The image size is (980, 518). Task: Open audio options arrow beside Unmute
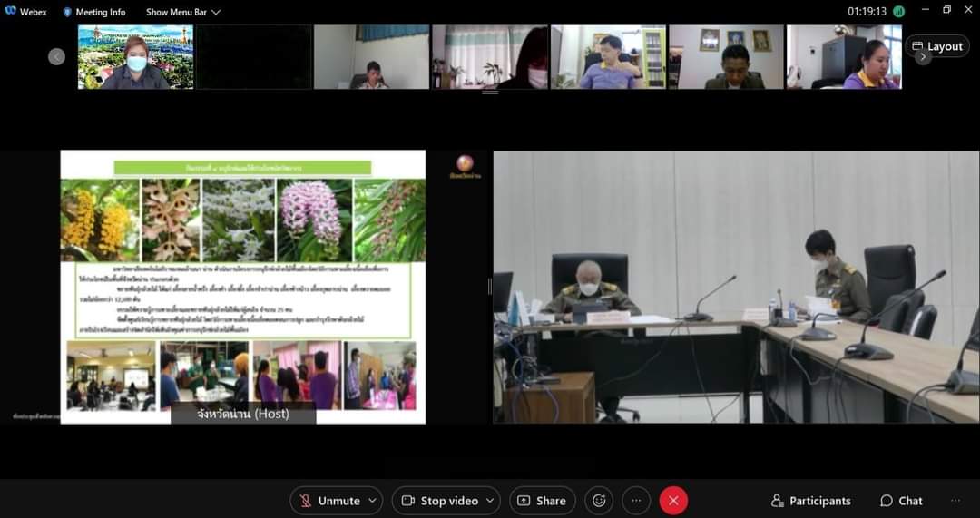point(373,501)
